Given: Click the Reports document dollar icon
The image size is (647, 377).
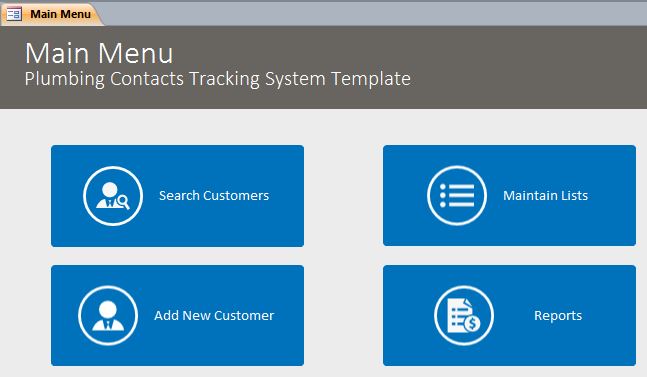Looking at the screenshot, I should [464, 316].
